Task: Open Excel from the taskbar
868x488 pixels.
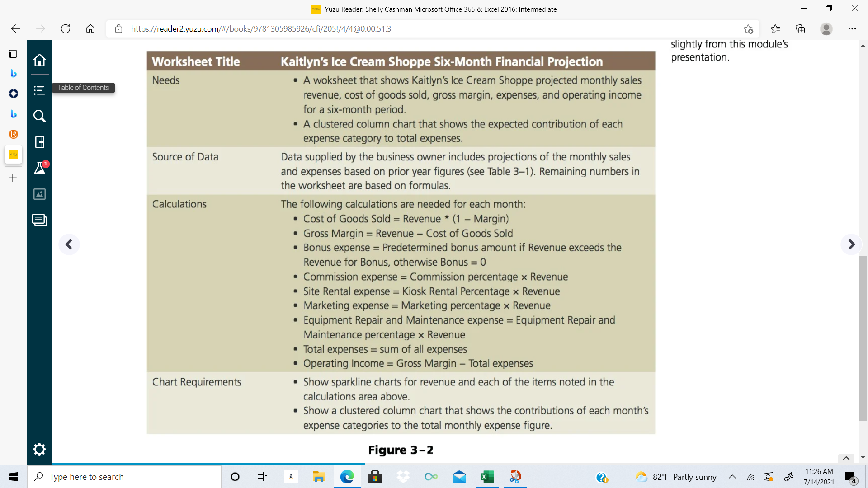Action: 487,477
